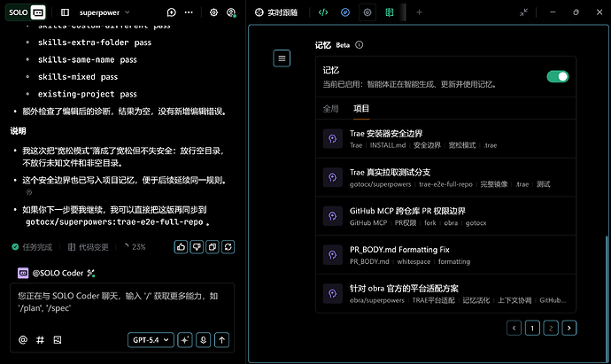Add a new tab with plus icon

419,12
